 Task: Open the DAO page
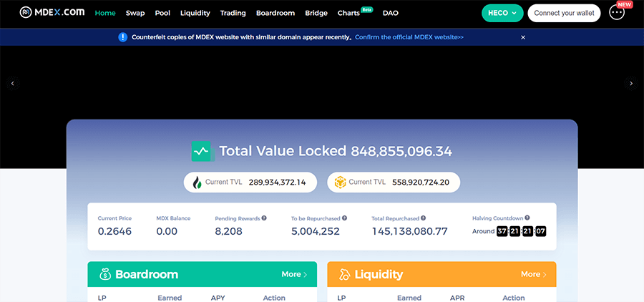click(x=390, y=13)
